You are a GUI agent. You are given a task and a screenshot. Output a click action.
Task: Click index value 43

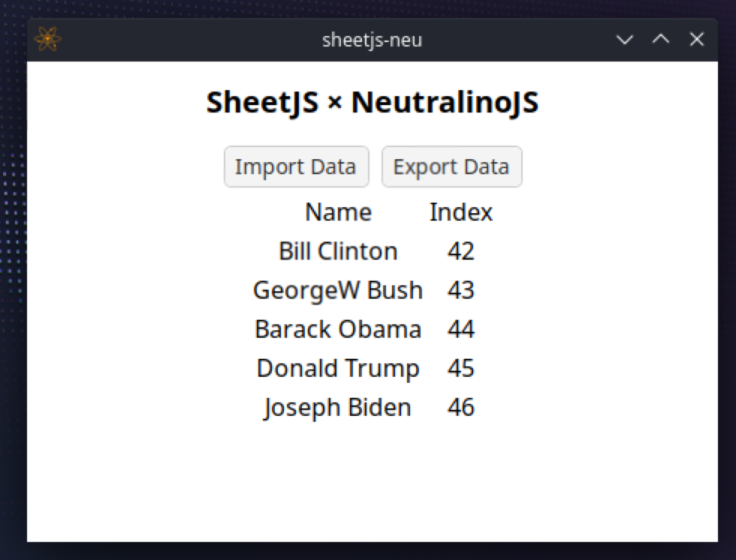coord(460,290)
